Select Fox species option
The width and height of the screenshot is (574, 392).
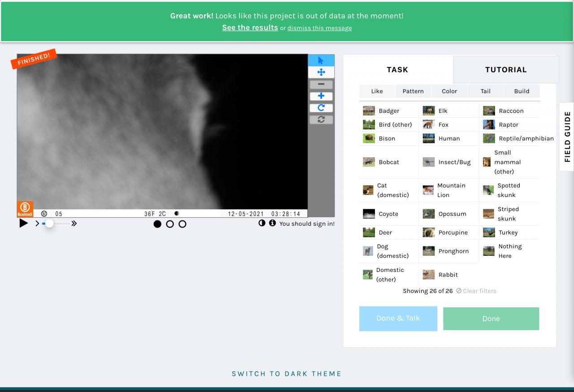click(x=449, y=125)
